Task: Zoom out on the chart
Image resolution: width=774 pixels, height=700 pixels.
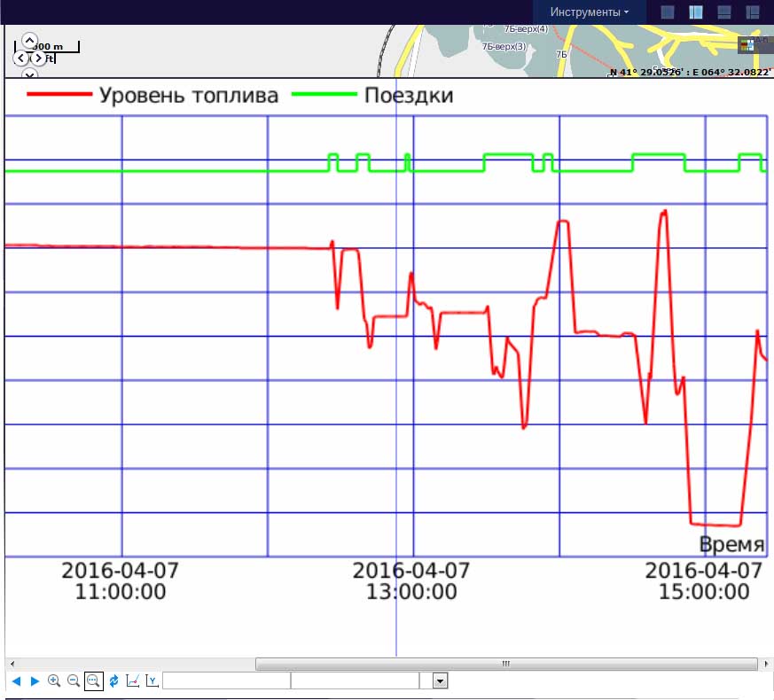Action: click(x=74, y=681)
